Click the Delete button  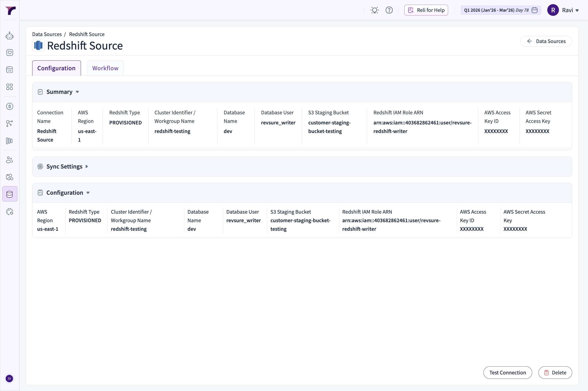point(555,373)
